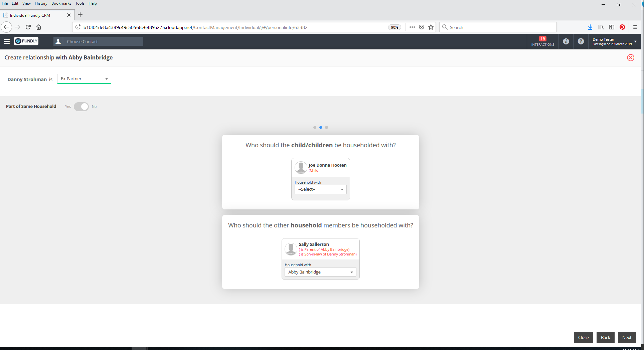The width and height of the screenshot is (644, 350).
Task: Open the hamburger navigation menu
Action: 7,41
